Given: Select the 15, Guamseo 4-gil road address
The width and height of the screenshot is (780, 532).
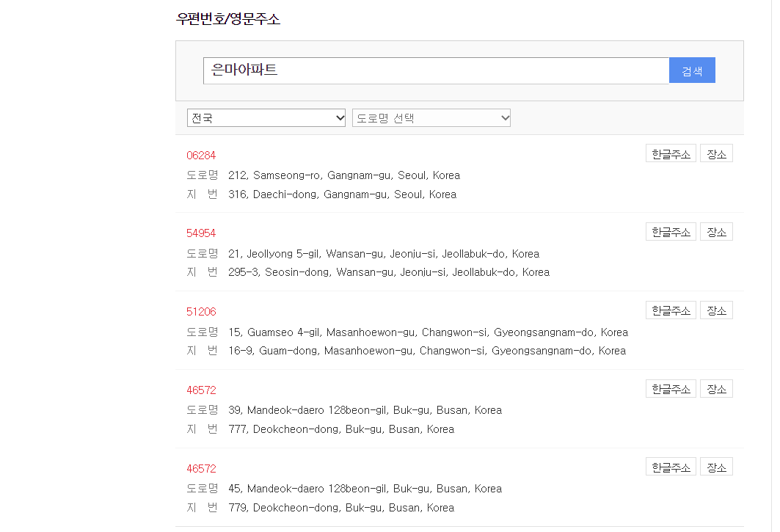Looking at the screenshot, I should [x=428, y=332].
